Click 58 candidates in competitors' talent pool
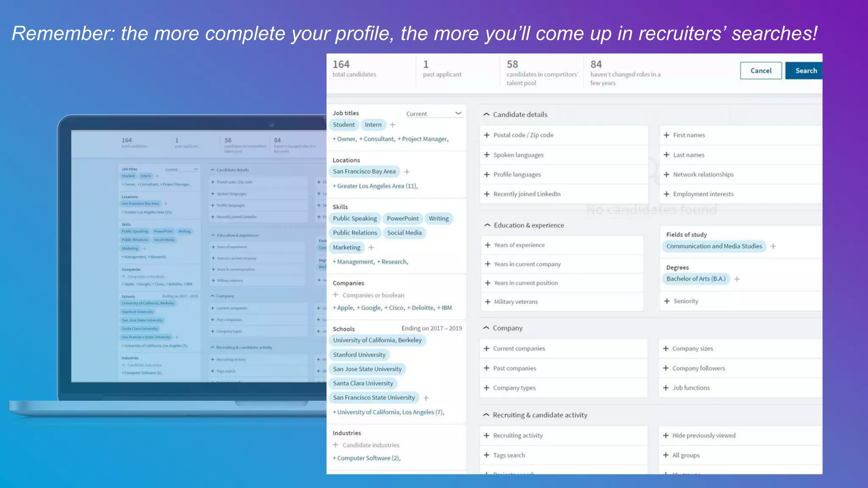The height and width of the screenshot is (488, 868). [542, 73]
